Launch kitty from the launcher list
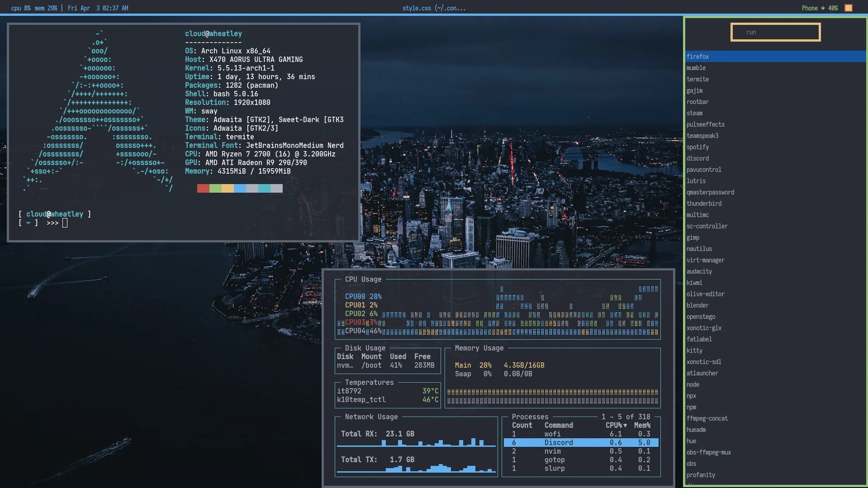Screen dimensions: 868x488 click(776, 351)
